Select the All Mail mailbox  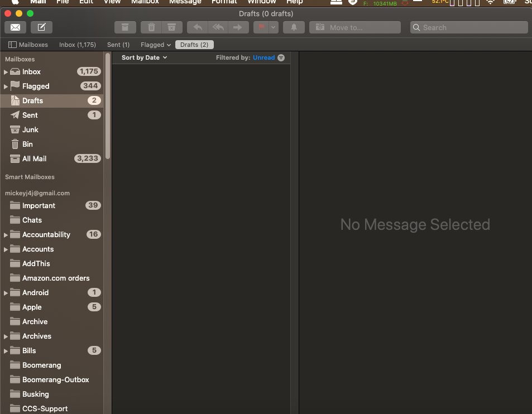point(52,158)
